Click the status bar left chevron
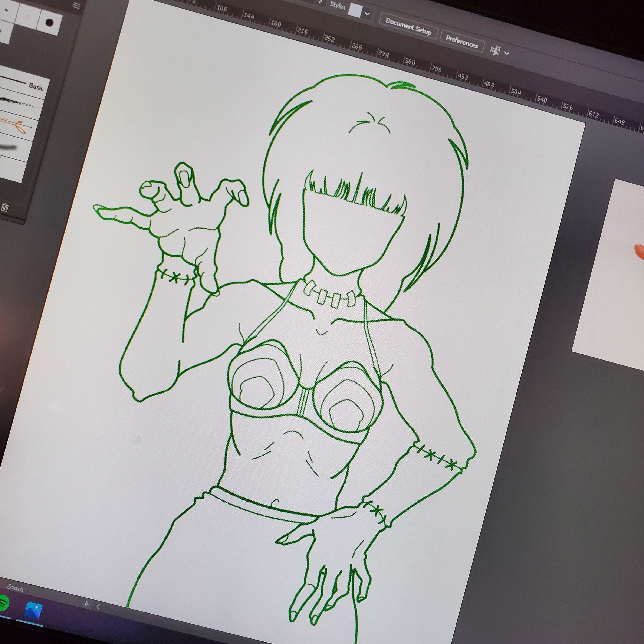The width and height of the screenshot is (644, 644). 98,606
